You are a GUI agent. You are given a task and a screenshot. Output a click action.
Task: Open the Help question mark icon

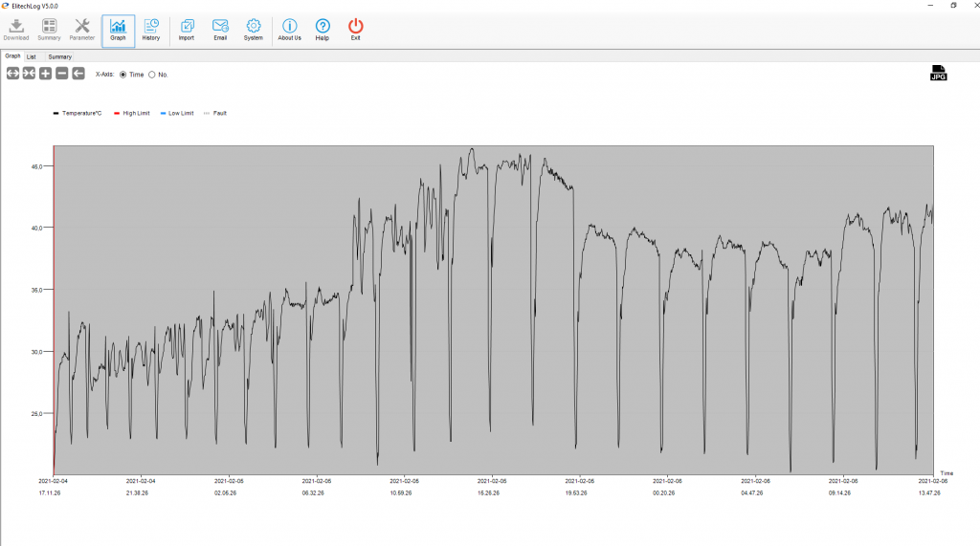coord(323,30)
